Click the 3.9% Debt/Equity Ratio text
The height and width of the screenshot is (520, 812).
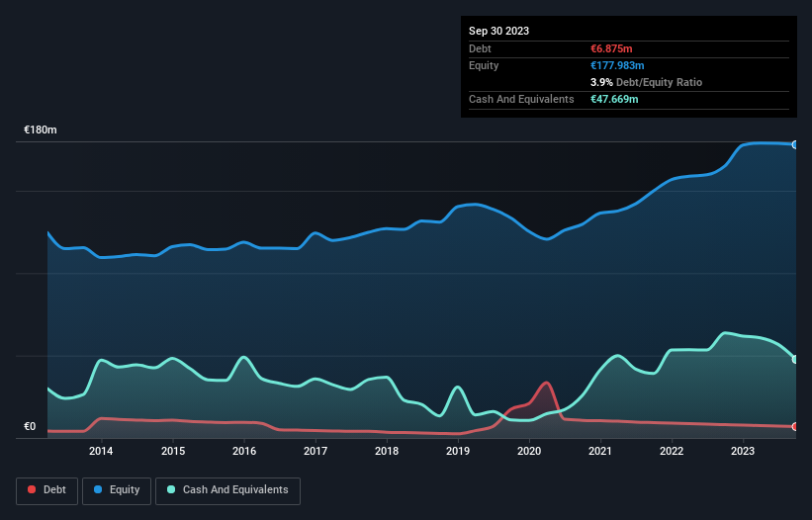click(x=646, y=82)
